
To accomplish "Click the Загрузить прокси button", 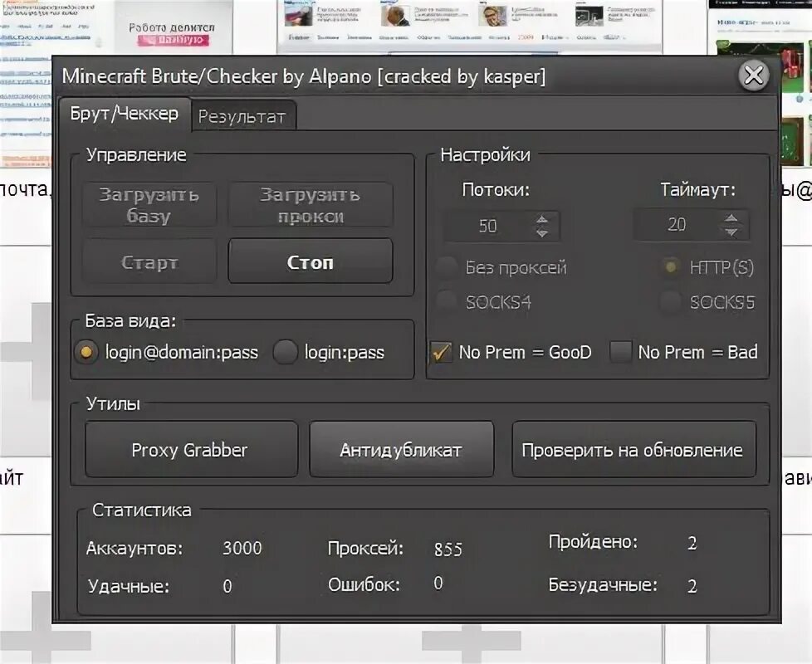I will click(311, 205).
